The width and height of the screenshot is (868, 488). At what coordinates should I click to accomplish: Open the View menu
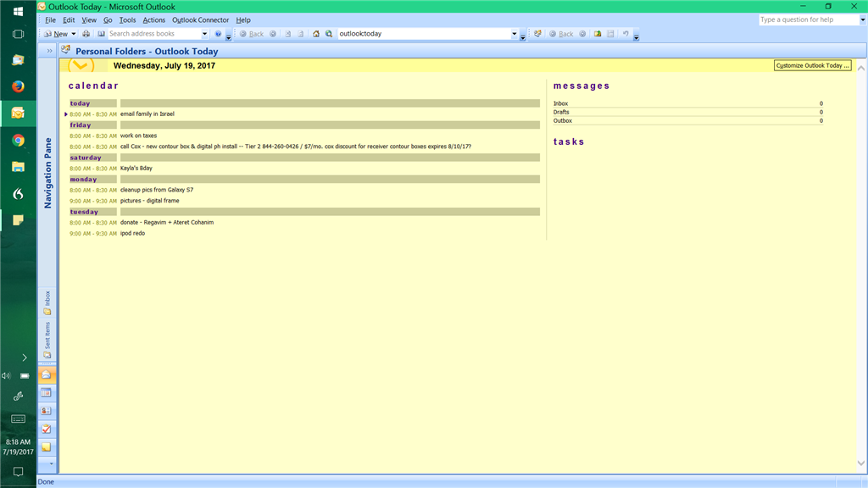coord(88,20)
